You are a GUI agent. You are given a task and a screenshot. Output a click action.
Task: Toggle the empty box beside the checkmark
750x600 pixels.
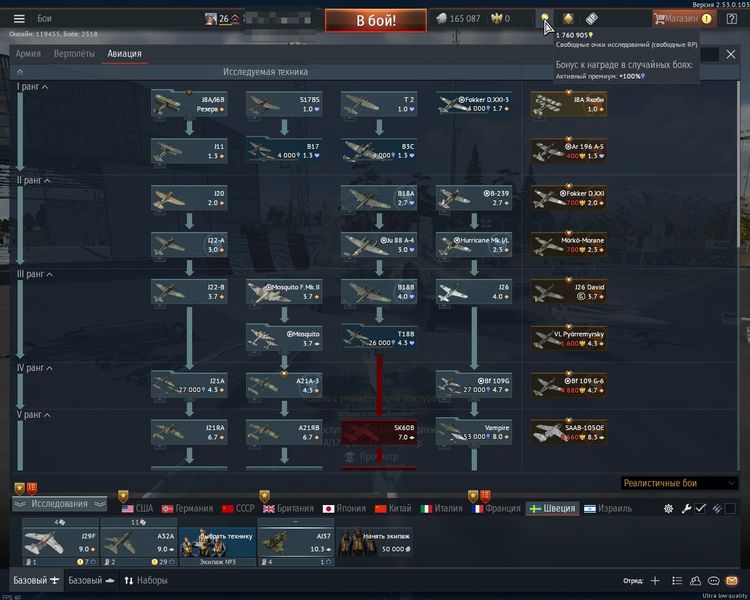point(731,508)
